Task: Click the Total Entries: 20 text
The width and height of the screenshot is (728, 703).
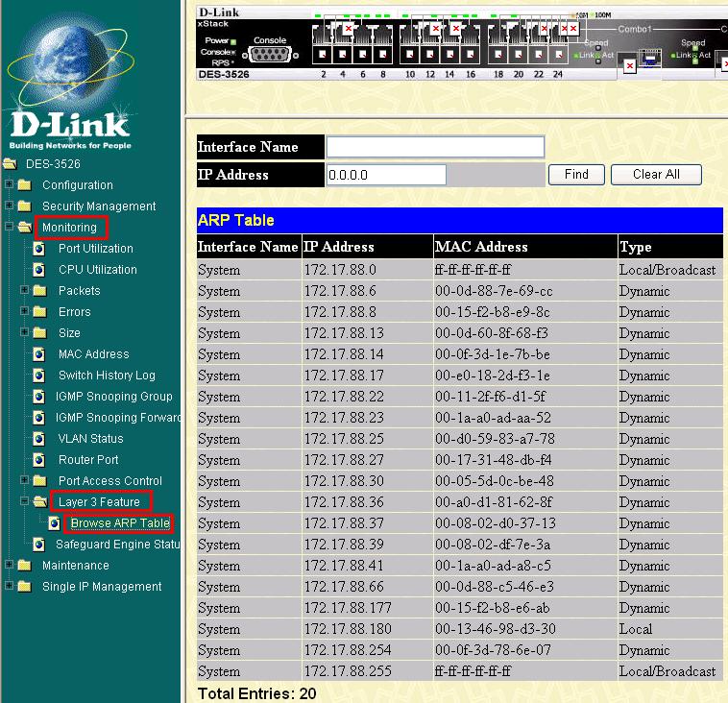Action: tap(256, 693)
